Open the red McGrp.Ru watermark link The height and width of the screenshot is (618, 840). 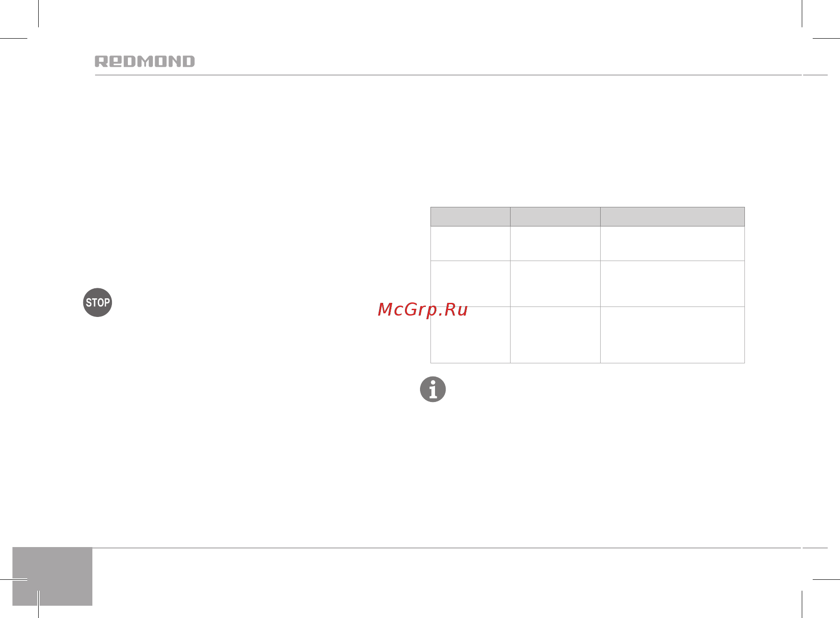[x=423, y=310]
